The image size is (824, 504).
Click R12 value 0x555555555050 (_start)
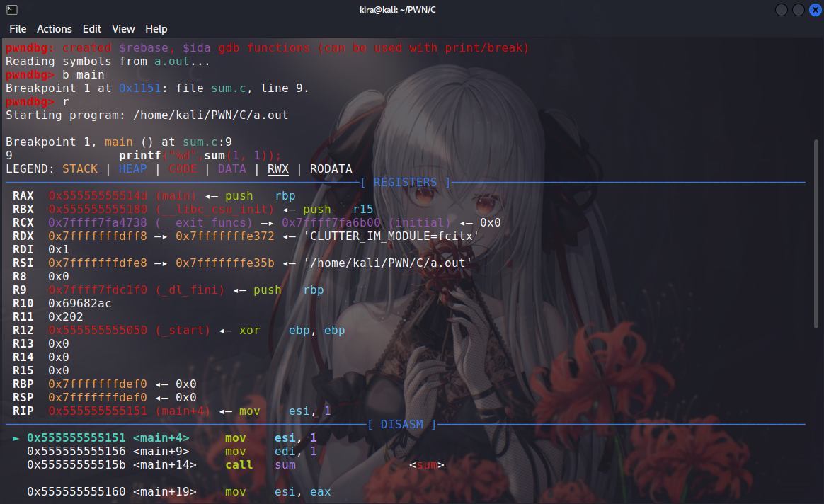click(x=130, y=330)
